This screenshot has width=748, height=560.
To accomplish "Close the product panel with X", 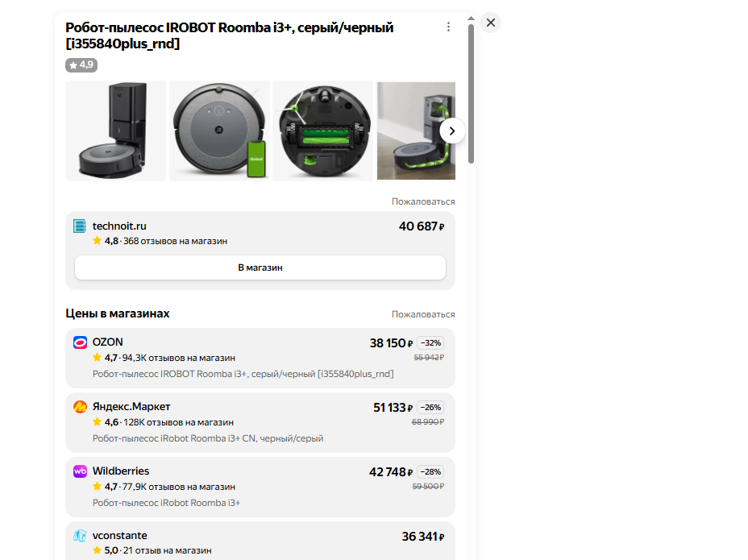I will tap(490, 23).
